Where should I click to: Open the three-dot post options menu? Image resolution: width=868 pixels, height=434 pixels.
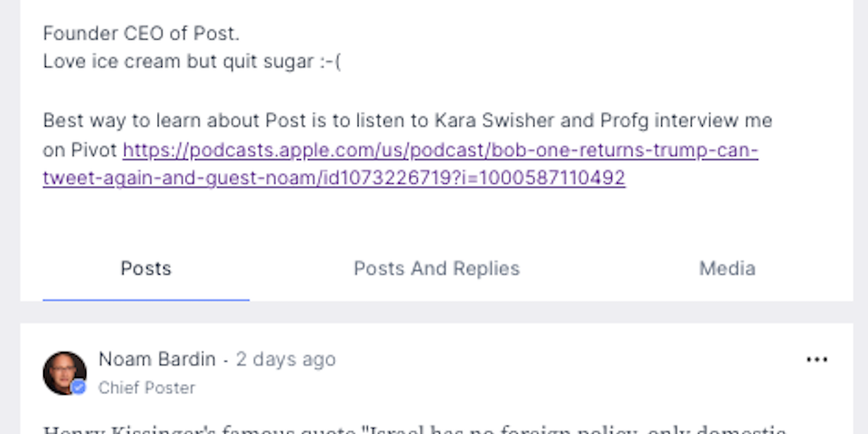click(816, 360)
